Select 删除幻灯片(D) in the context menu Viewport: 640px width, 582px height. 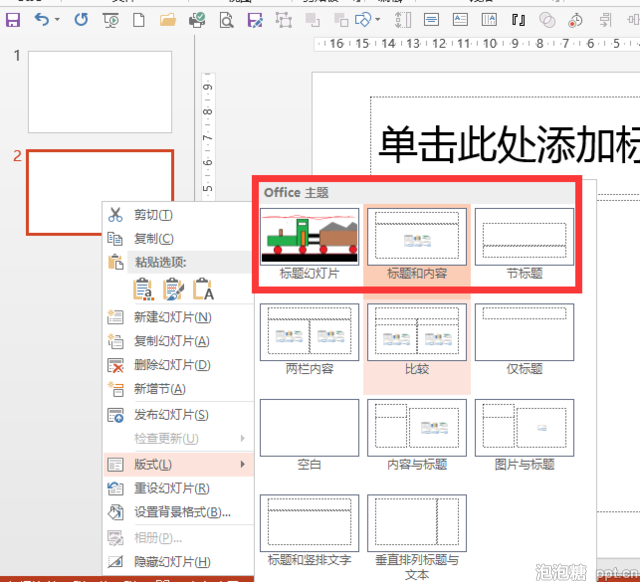click(x=172, y=365)
